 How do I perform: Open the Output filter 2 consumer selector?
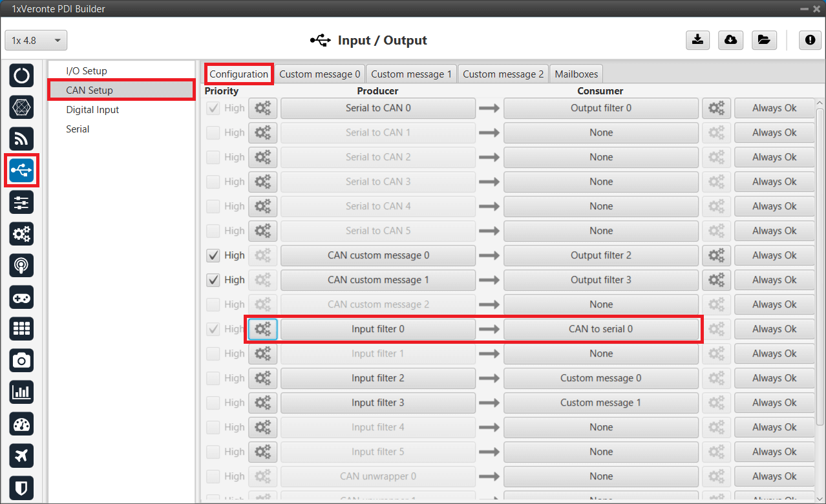[x=600, y=255]
